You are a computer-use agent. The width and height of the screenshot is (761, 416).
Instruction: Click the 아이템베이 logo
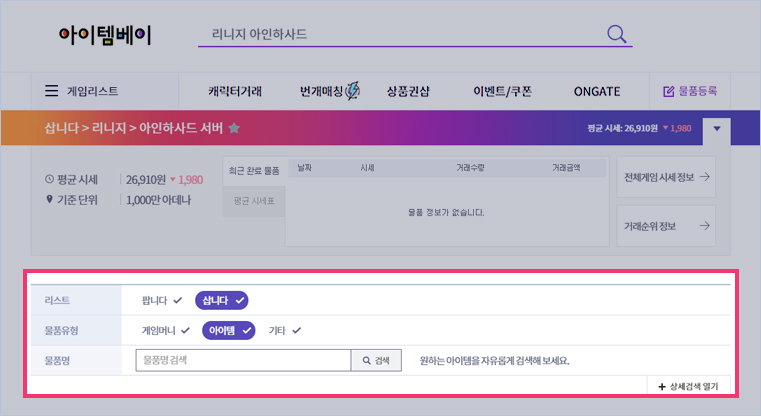[105, 35]
